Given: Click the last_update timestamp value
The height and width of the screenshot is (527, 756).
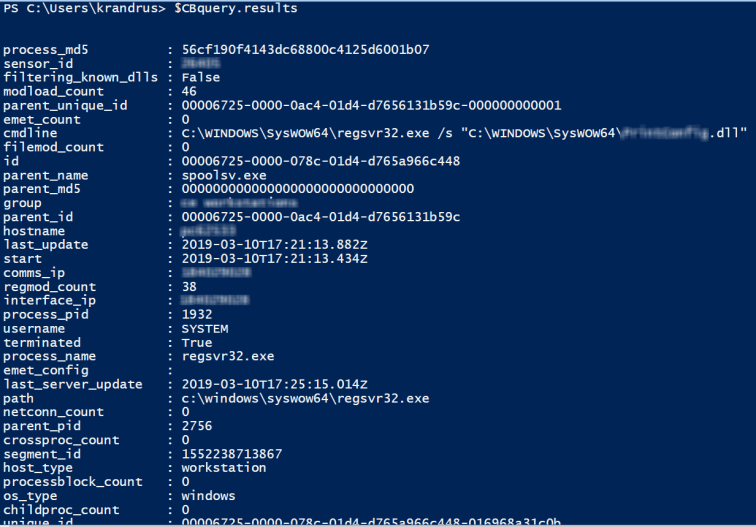Looking at the screenshot, I should [x=274, y=245].
